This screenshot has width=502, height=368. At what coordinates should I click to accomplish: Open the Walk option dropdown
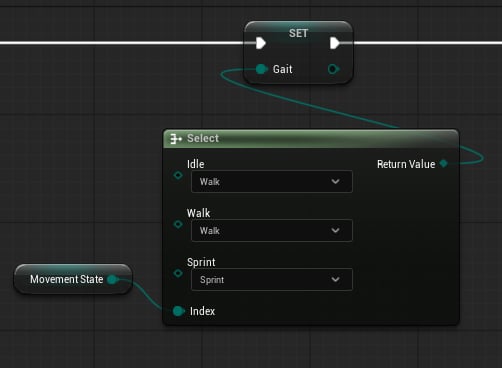click(x=272, y=230)
